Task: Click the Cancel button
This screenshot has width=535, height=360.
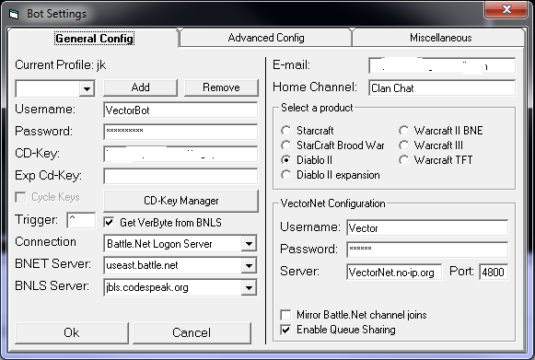Action: 191,333
